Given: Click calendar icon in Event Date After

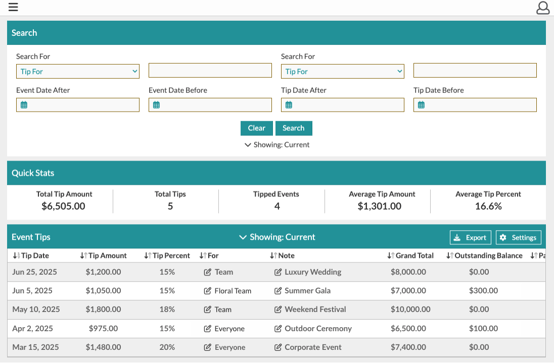Looking at the screenshot, I should pos(24,105).
